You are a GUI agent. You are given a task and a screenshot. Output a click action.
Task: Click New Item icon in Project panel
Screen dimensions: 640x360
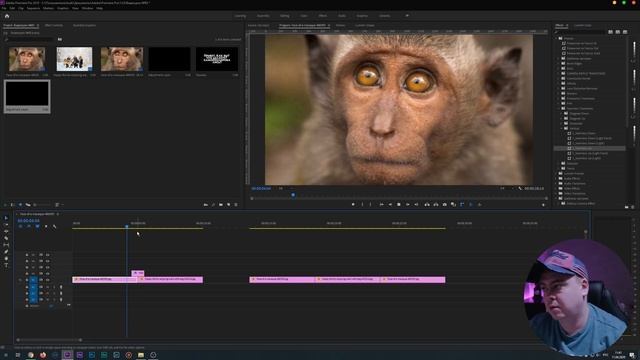pos(229,205)
